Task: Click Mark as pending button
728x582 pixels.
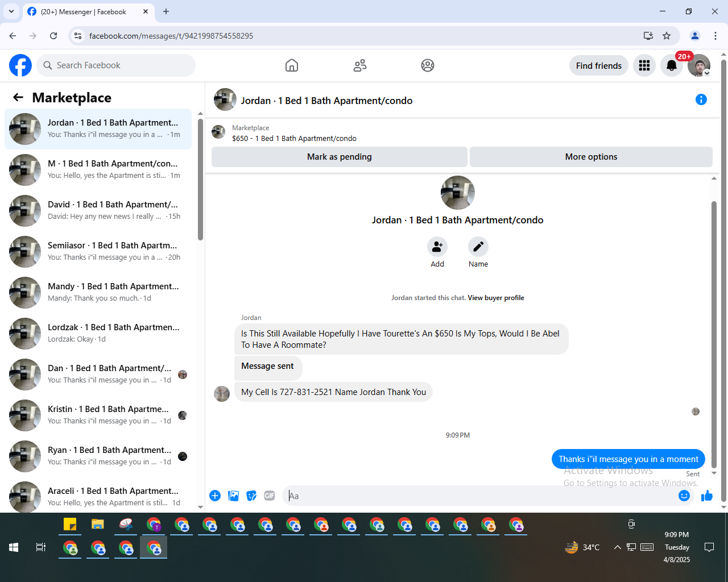Action: [340, 157]
